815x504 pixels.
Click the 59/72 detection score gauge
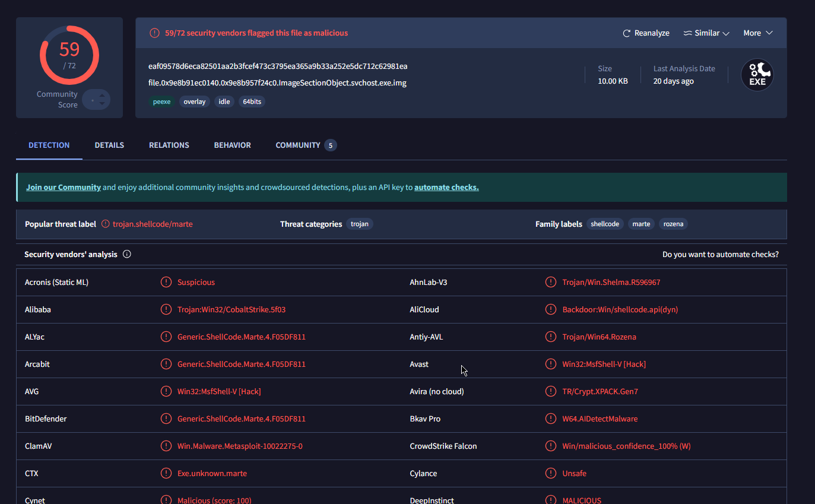(69, 55)
